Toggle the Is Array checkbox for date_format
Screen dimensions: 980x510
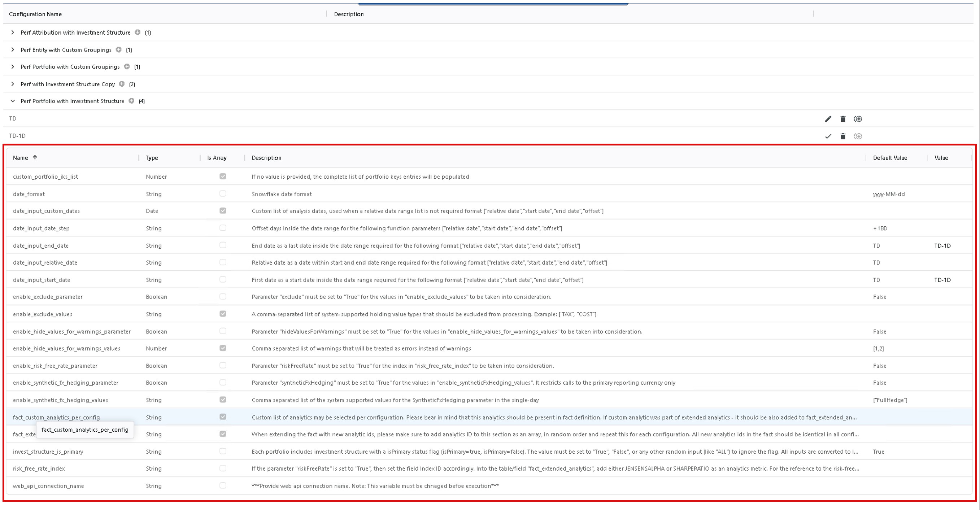coord(223,193)
